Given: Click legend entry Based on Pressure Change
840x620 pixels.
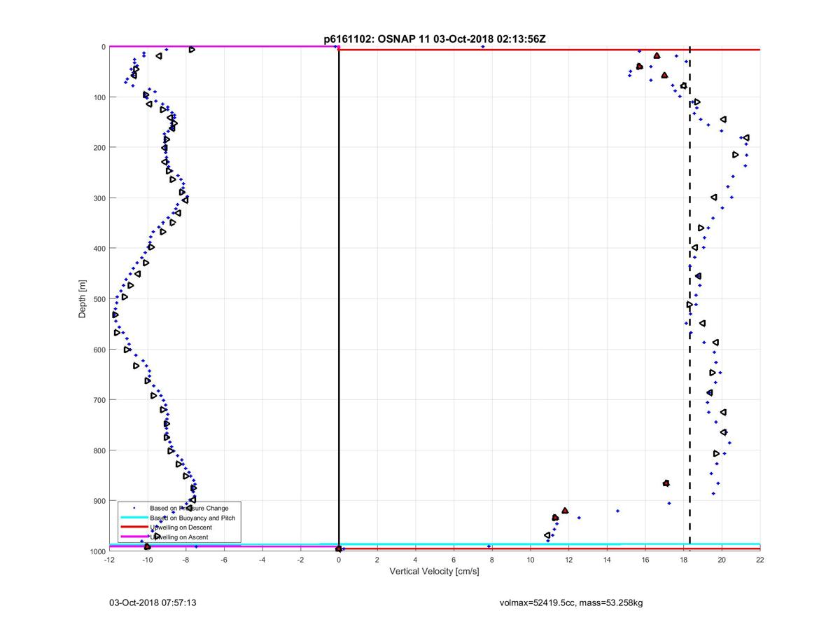Looking at the screenshot, I should (189, 508).
